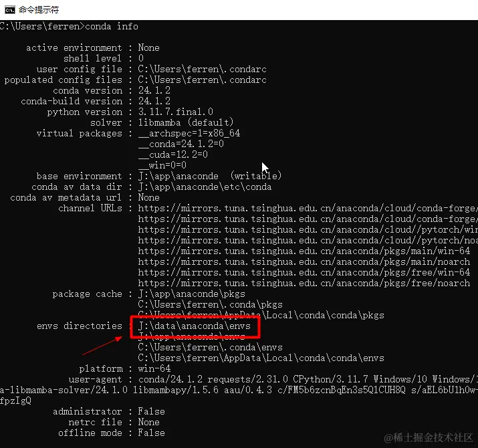Click the pytorch/noarch channel URL

[x=308, y=240]
